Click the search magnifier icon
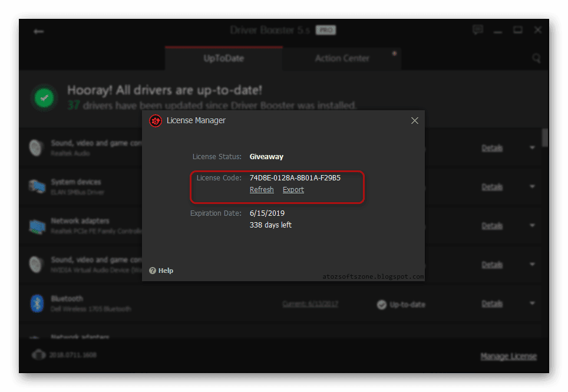Image resolution: width=568 pixels, height=392 pixels. [x=536, y=58]
